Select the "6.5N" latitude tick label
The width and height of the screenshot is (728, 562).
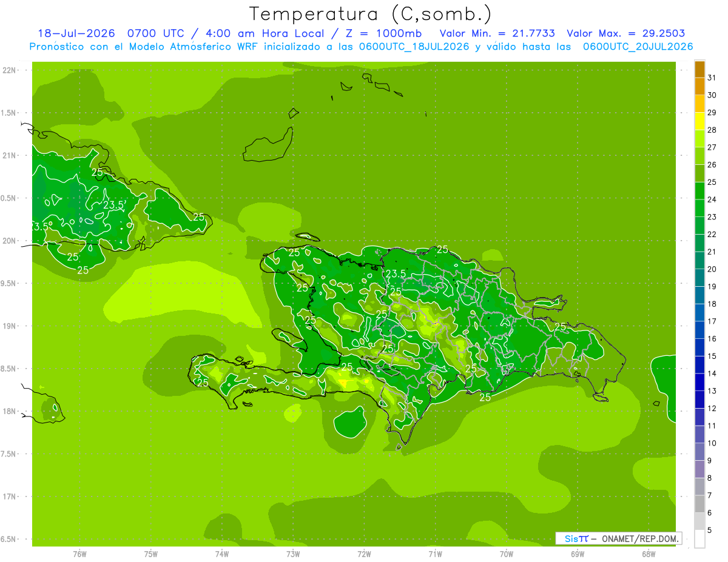[10, 540]
